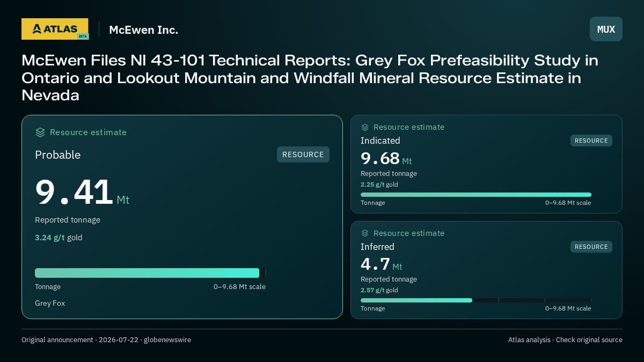The width and height of the screenshot is (644, 362).
Task: Click the Probable tonnage progress bar
Action: [150, 273]
